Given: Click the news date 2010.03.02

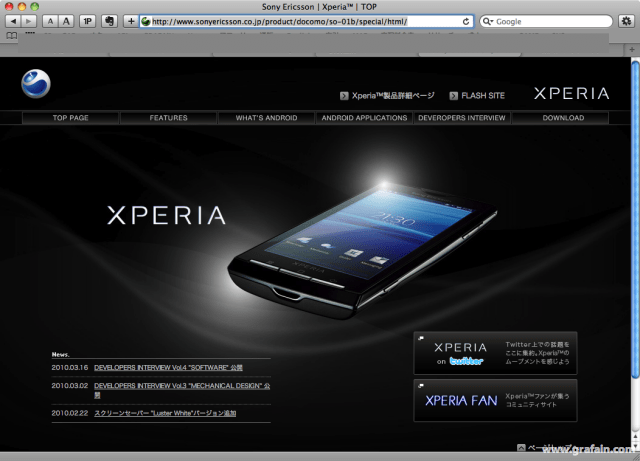Looking at the screenshot, I should coord(70,386).
